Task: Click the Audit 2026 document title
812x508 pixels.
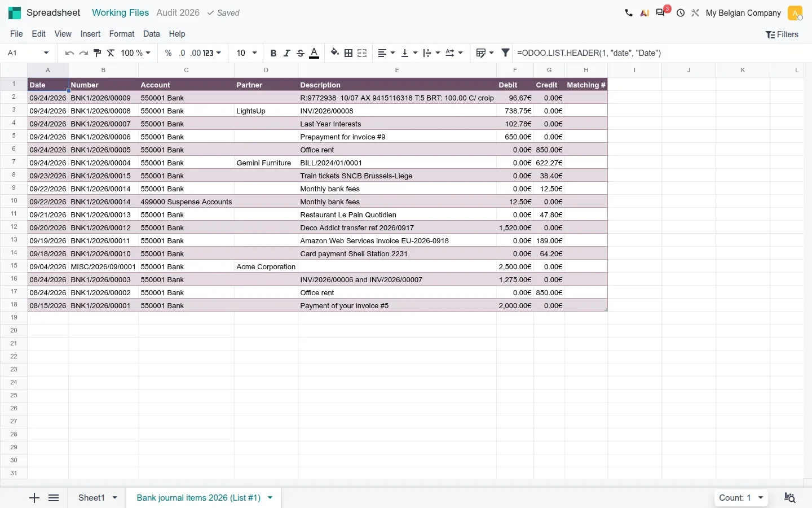Action: (x=178, y=13)
